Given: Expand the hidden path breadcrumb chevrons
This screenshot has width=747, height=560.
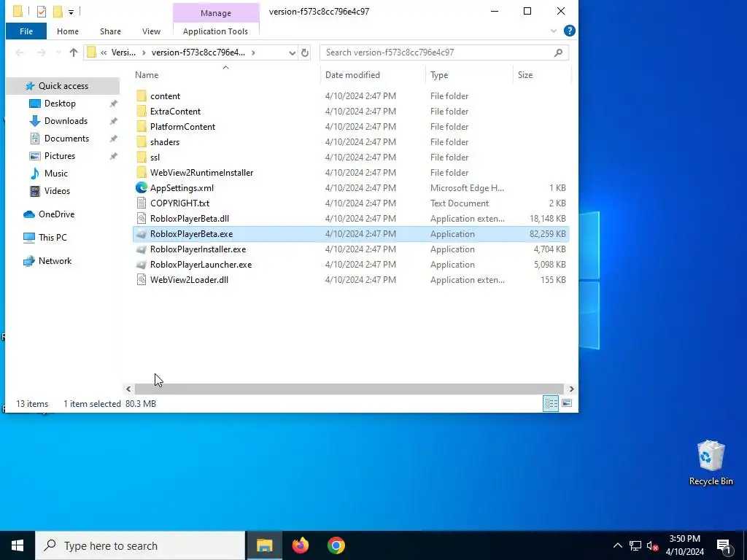Looking at the screenshot, I should pyautogui.click(x=104, y=52).
